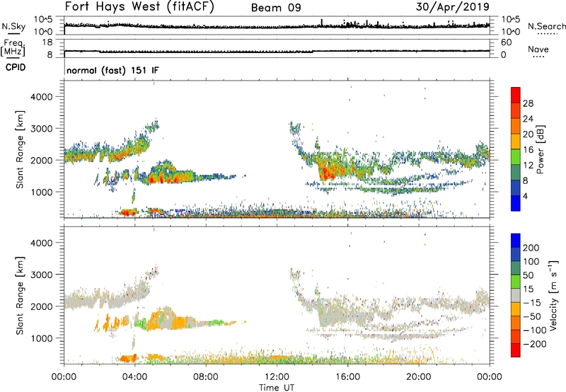
Task: Click the '20:00' time tick label
Action: 418,377
